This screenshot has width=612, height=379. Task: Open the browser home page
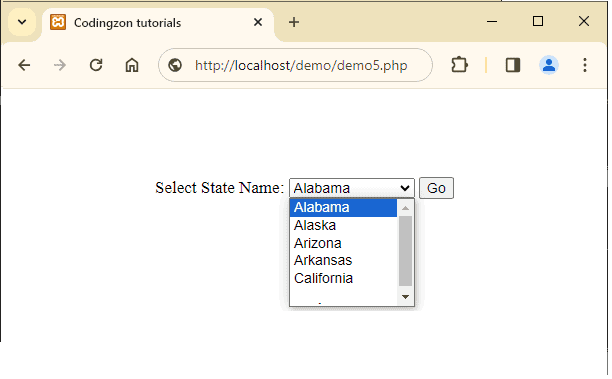click(x=132, y=65)
